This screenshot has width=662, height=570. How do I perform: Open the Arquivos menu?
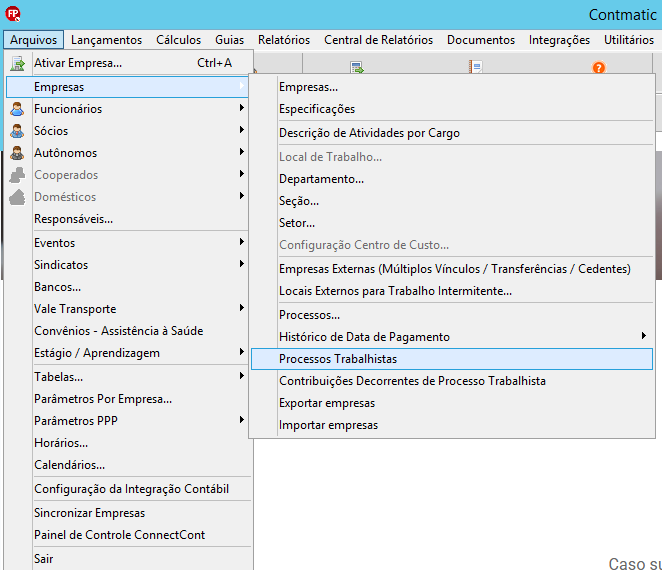coord(33,40)
